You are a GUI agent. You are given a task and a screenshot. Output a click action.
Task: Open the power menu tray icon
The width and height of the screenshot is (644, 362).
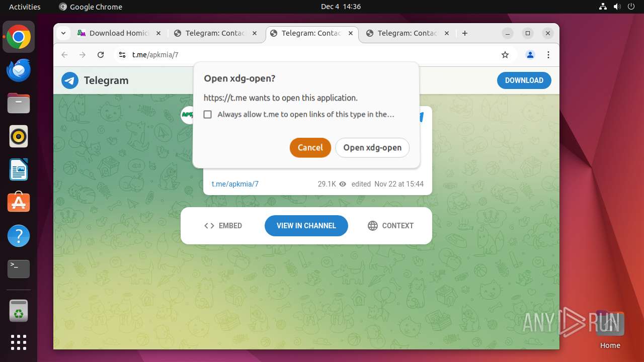pyautogui.click(x=631, y=7)
